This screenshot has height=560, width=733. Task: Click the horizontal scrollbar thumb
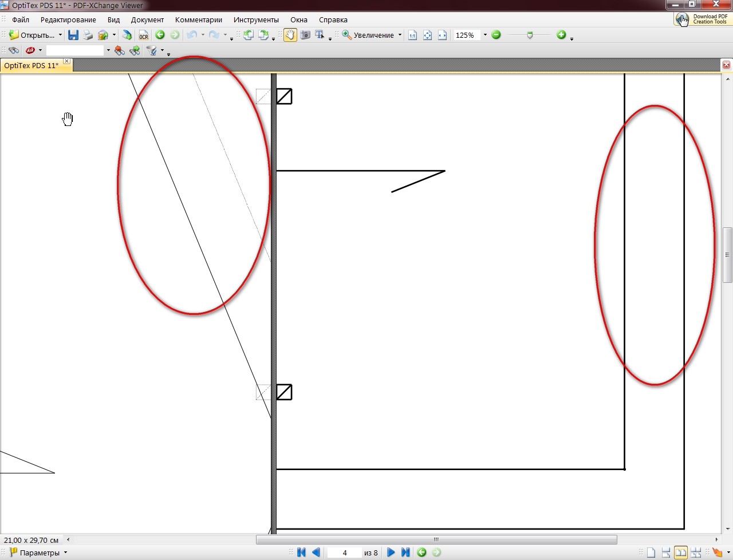pyautogui.click(x=436, y=539)
